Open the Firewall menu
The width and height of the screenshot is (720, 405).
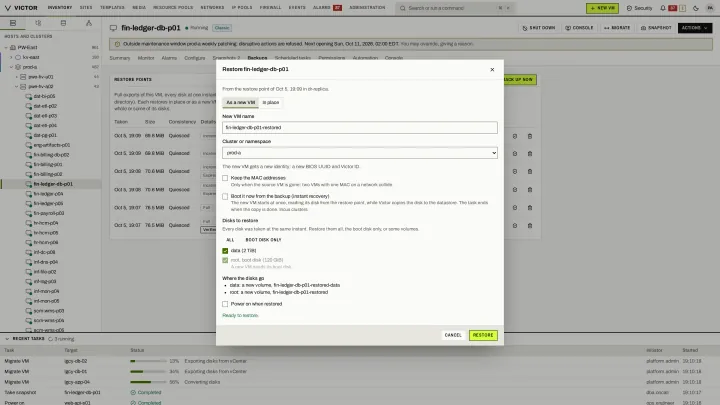coord(270,8)
